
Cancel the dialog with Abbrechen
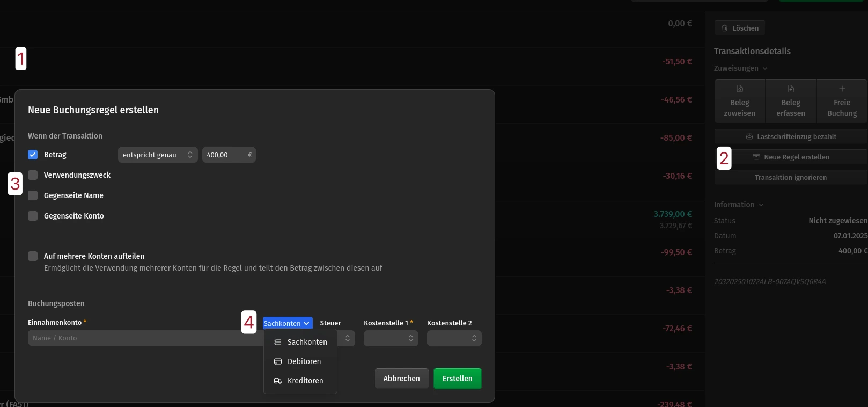point(401,379)
